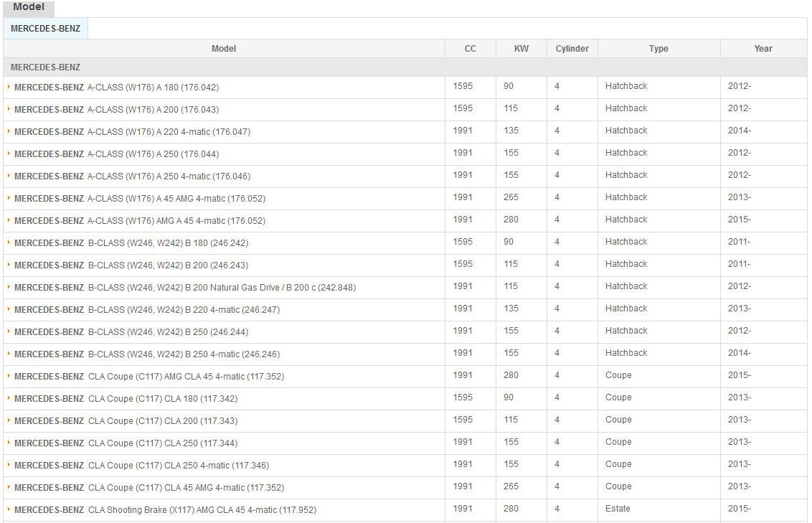The image size is (812, 523).
Task: Select B-CLASS B 250 (246.244) row
Action: point(405,332)
